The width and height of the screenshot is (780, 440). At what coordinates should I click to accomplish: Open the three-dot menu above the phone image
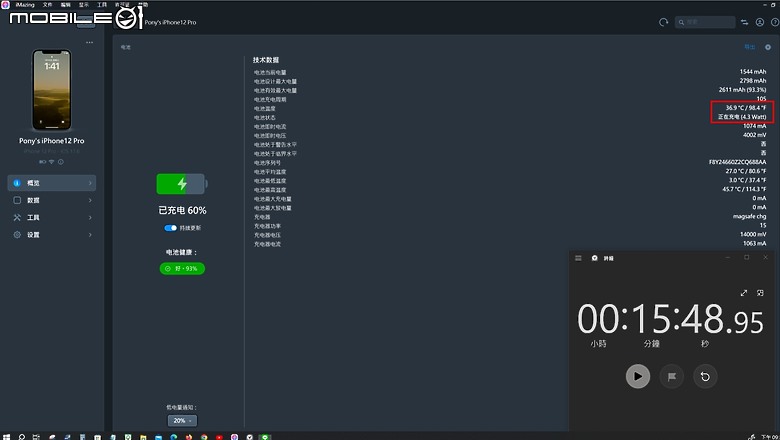(90, 42)
